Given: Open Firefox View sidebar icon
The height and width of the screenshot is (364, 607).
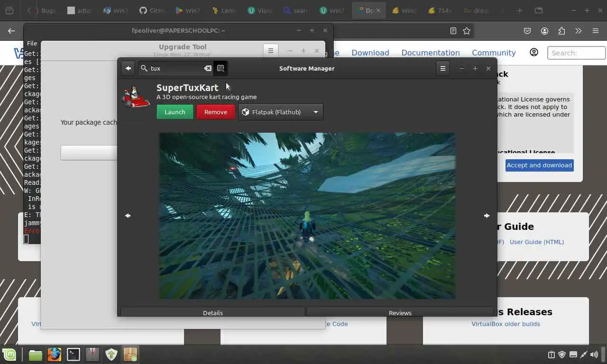Looking at the screenshot, I should (9, 10).
